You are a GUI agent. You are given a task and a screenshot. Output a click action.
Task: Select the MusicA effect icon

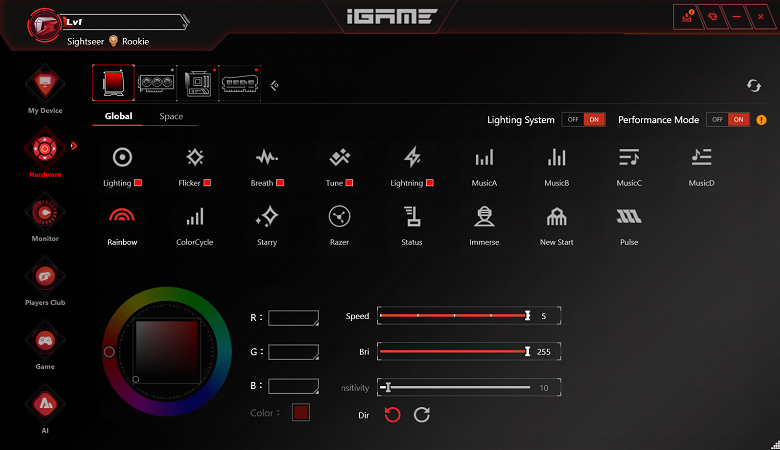(x=484, y=158)
